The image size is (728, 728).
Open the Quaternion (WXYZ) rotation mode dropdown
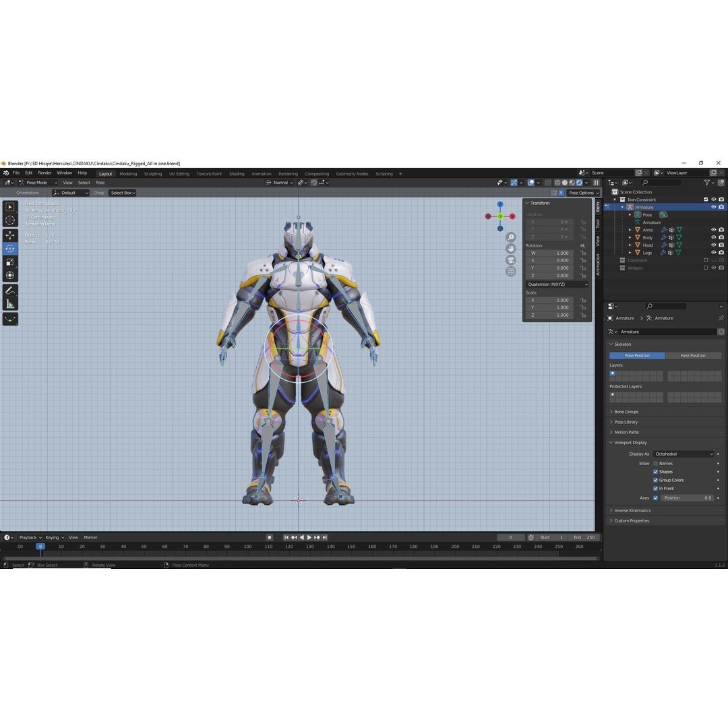click(557, 284)
